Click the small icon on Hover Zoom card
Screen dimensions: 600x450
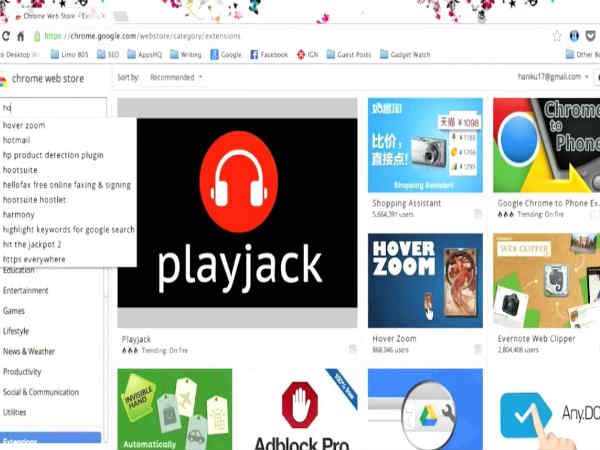click(478, 349)
